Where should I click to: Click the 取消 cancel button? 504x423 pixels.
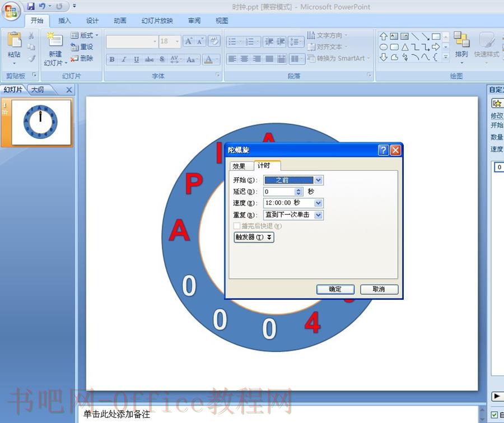click(x=379, y=289)
